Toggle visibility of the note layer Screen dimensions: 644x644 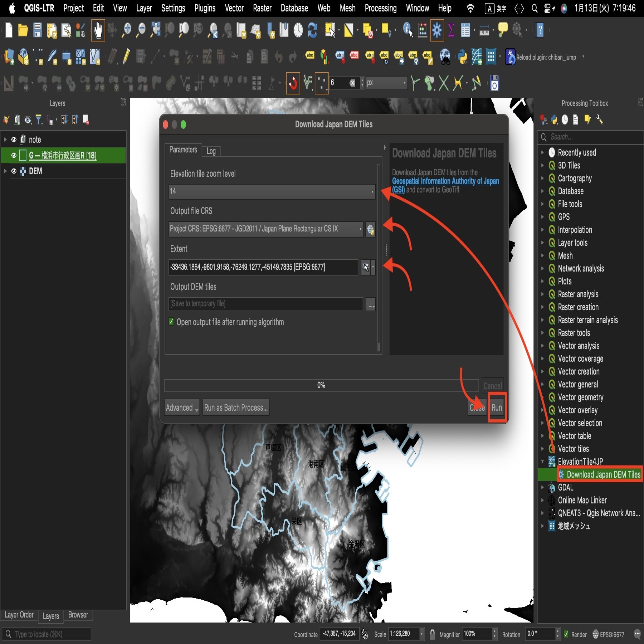pyautogui.click(x=14, y=140)
